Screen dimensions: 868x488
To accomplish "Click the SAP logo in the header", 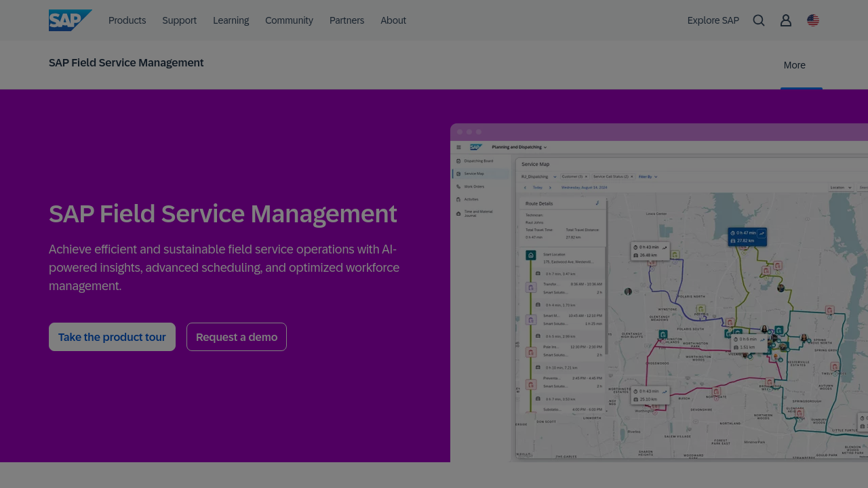I will (70, 20).
